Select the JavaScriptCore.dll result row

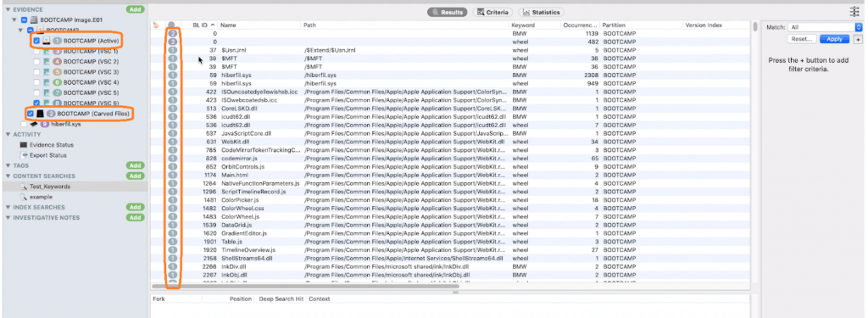[451, 133]
